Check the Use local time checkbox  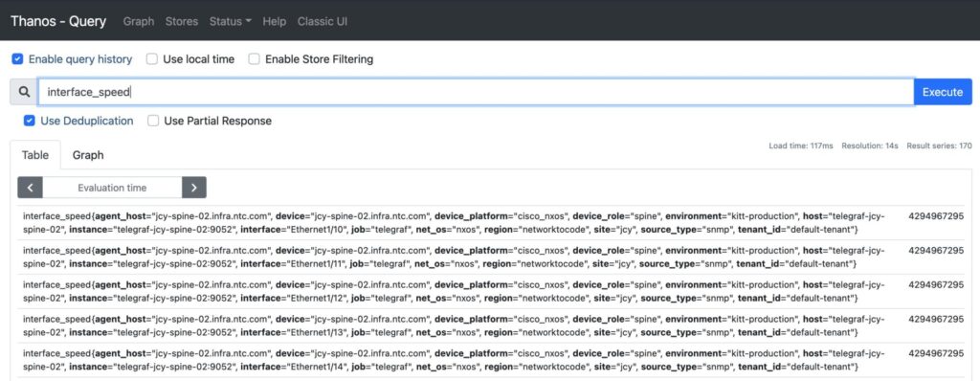click(x=152, y=59)
